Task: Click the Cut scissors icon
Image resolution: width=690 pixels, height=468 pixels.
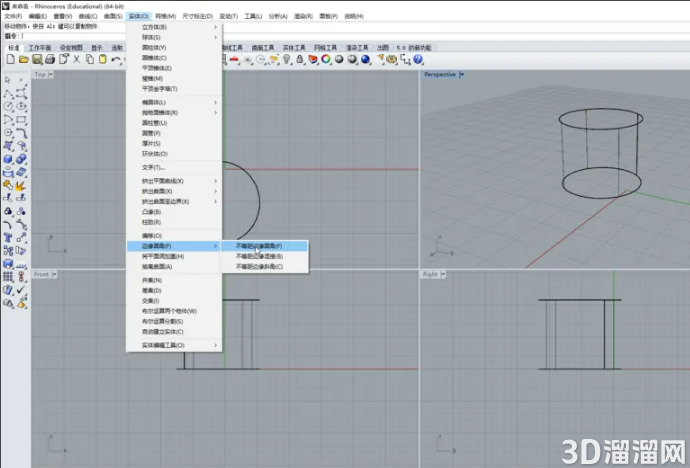Action: click(x=77, y=59)
